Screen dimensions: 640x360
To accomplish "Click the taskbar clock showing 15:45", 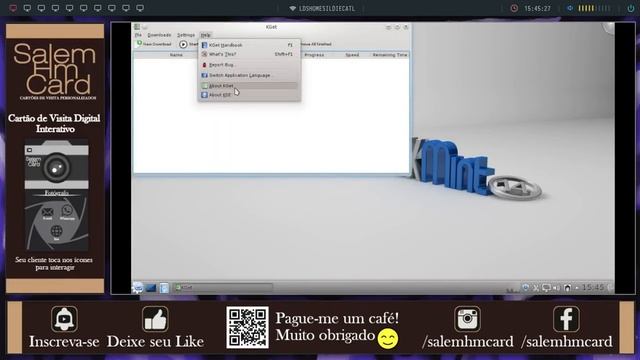I will click(593, 288).
